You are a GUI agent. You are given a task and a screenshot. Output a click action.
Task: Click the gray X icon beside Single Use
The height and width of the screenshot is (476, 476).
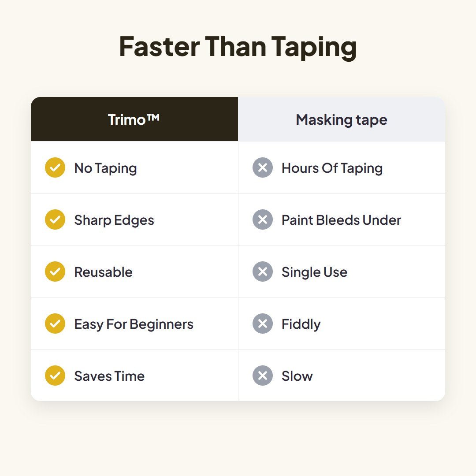tap(263, 271)
